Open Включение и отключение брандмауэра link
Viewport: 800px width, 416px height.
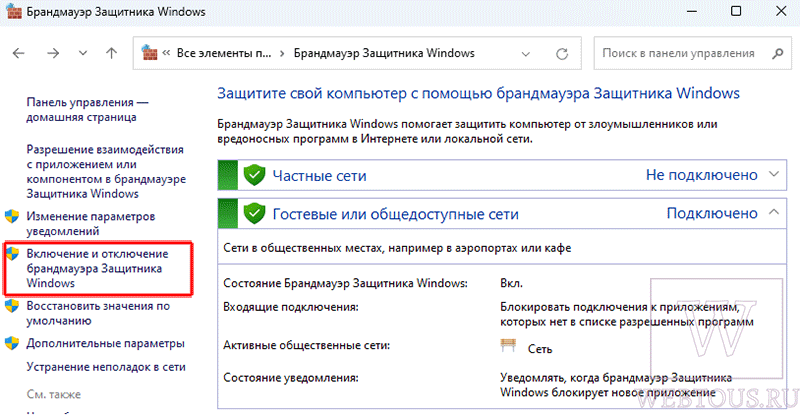click(97, 268)
